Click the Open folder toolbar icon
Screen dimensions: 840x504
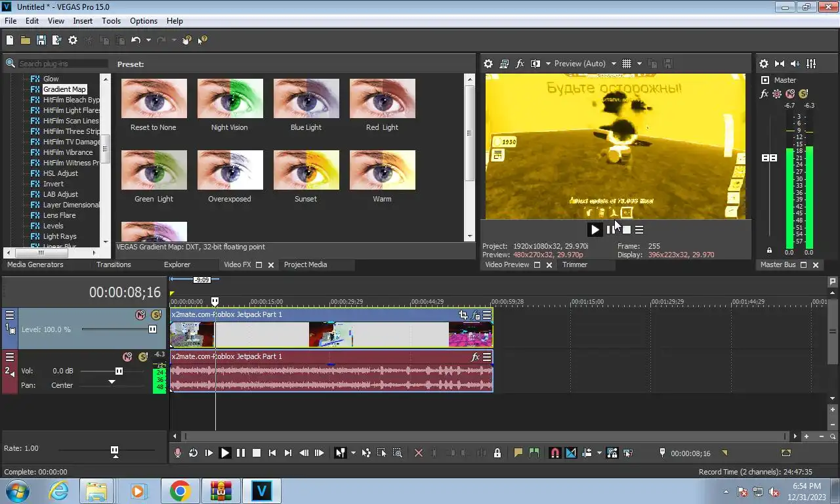coord(25,40)
